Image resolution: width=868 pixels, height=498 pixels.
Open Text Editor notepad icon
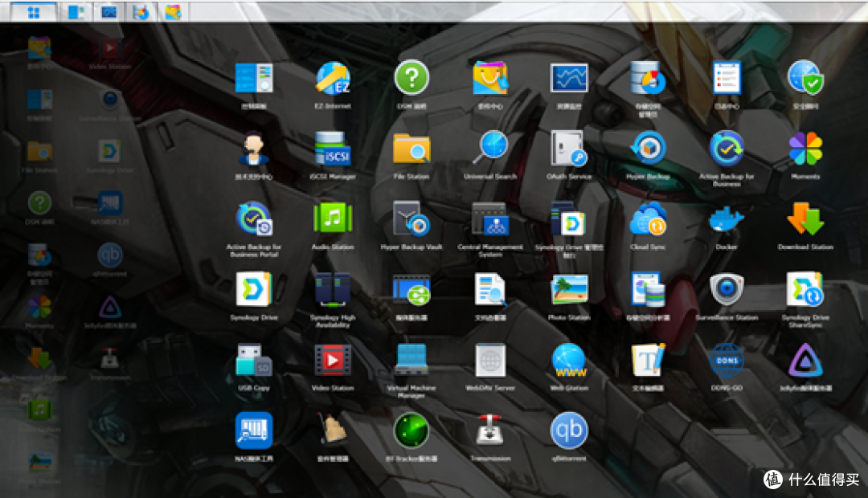click(x=648, y=360)
